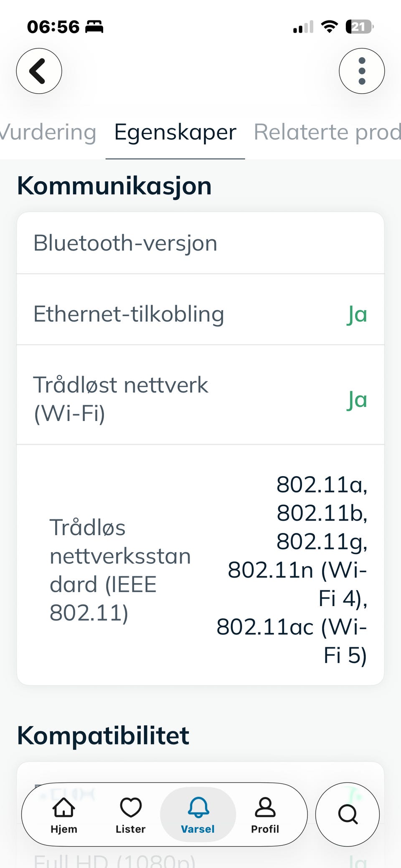Image resolution: width=401 pixels, height=868 pixels.
Task: Select the Varsel bell icon
Action: coord(198,815)
